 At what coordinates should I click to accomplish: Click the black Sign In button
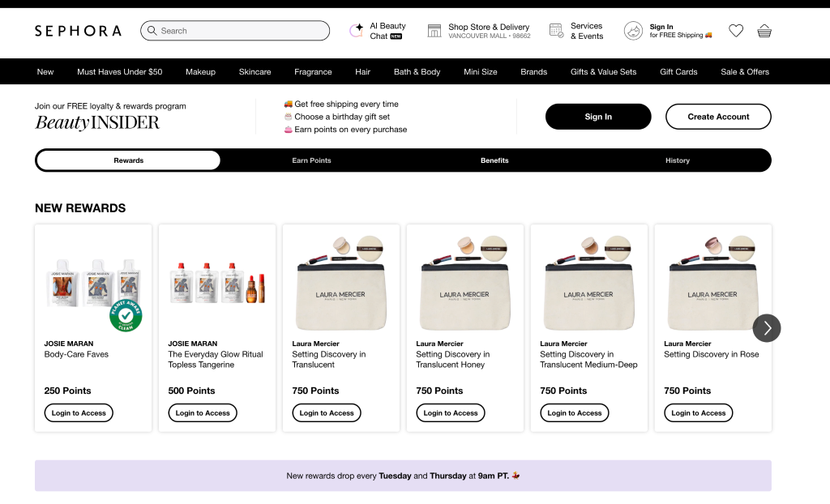(x=598, y=117)
